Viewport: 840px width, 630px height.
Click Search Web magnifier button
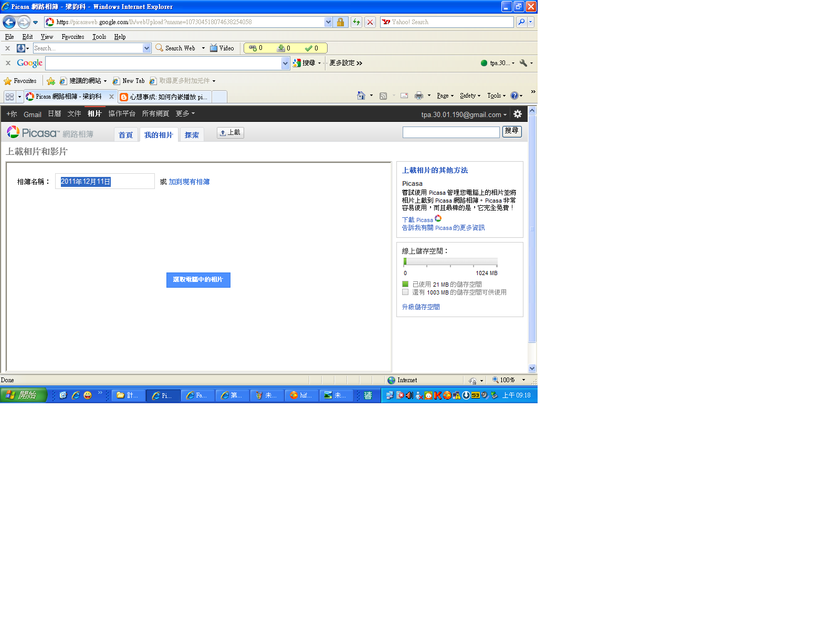pos(176,48)
